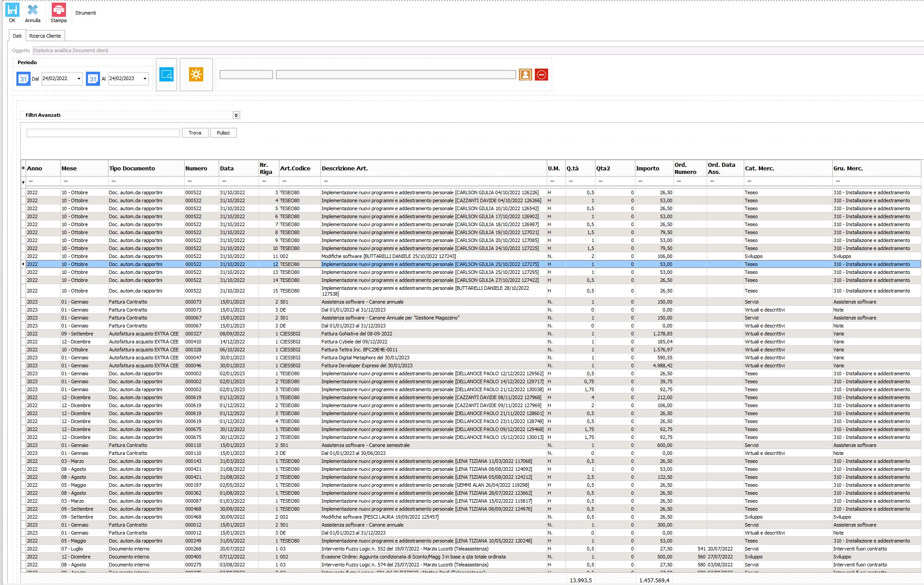Click the long customer name field
Screen dimensions: 924x585
396,75
